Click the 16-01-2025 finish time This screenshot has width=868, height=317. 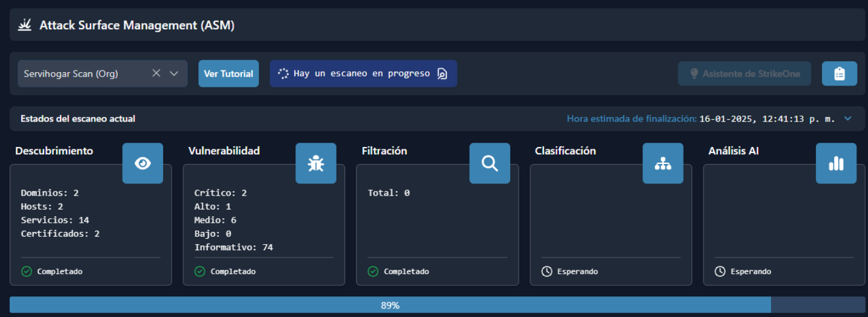[767, 118]
